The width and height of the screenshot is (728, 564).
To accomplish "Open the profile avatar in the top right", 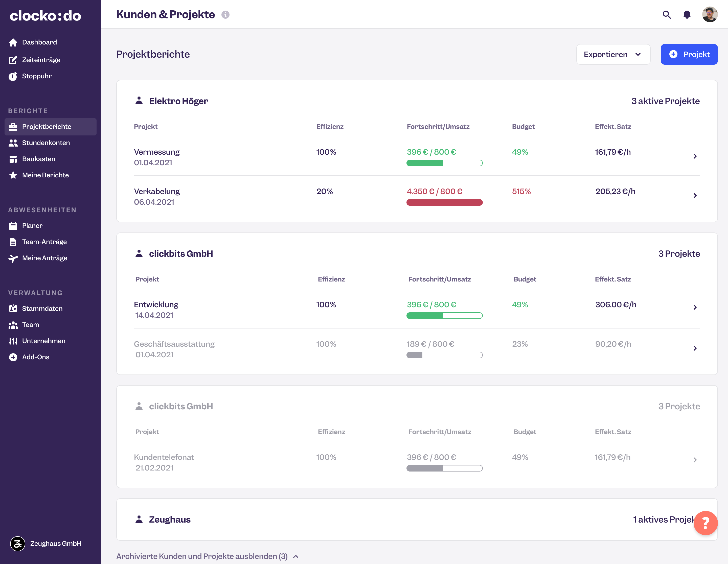I will (710, 15).
